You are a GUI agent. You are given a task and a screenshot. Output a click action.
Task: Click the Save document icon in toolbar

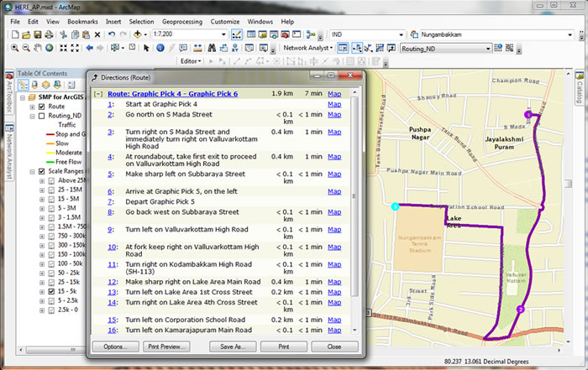pos(39,34)
